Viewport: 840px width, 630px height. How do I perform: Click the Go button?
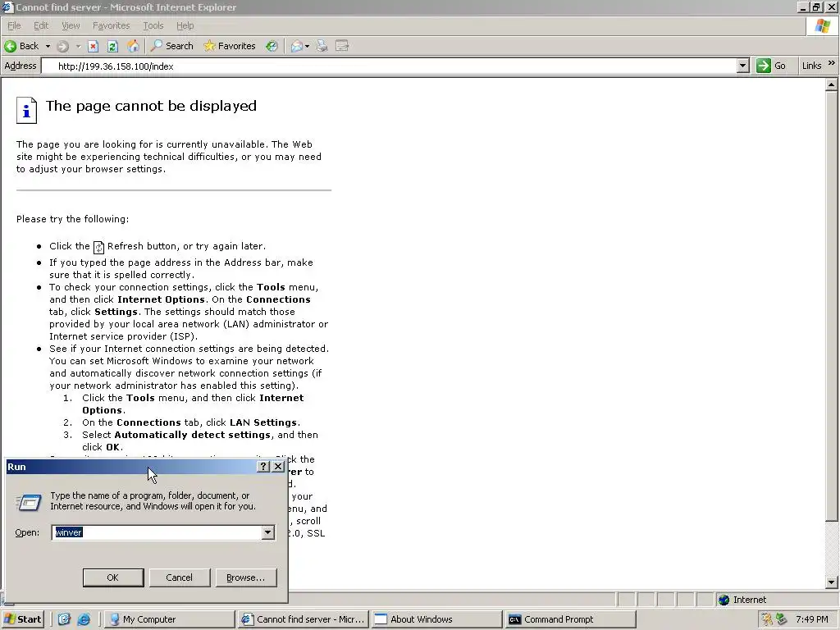(x=771, y=66)
